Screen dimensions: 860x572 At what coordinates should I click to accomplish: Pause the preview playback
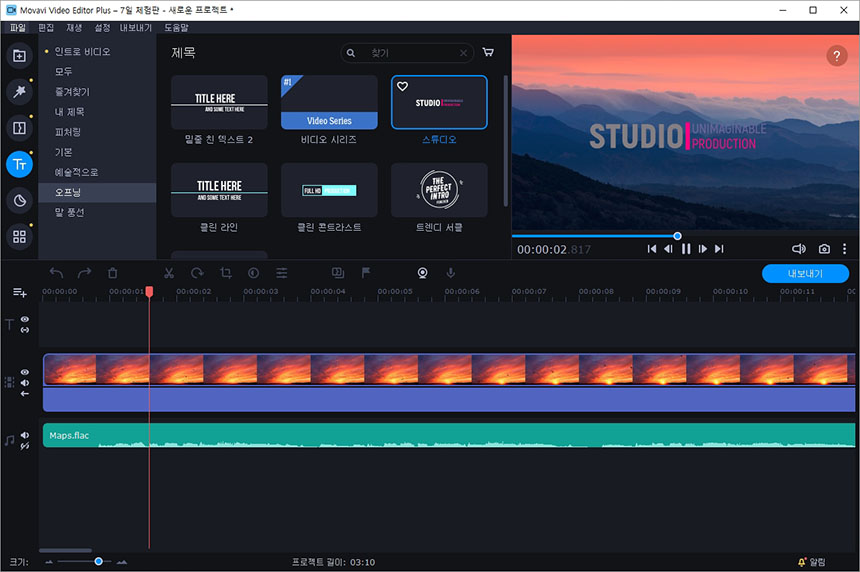pos(686,249)
